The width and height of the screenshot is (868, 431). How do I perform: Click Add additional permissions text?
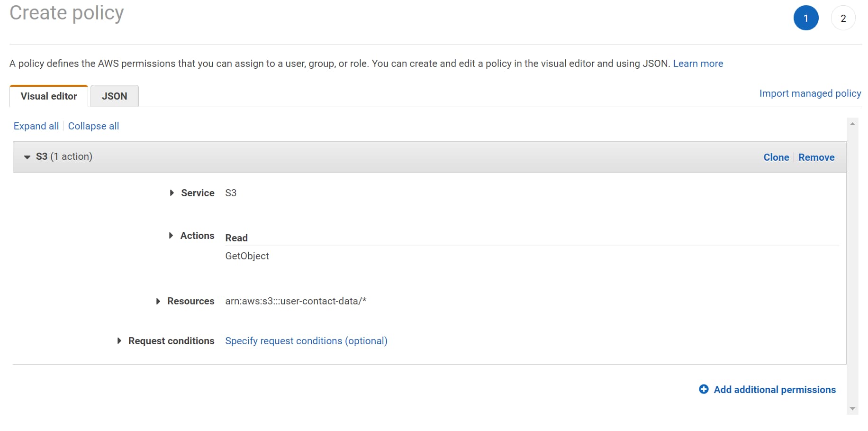pyautogui.click(x=775, y=390)
